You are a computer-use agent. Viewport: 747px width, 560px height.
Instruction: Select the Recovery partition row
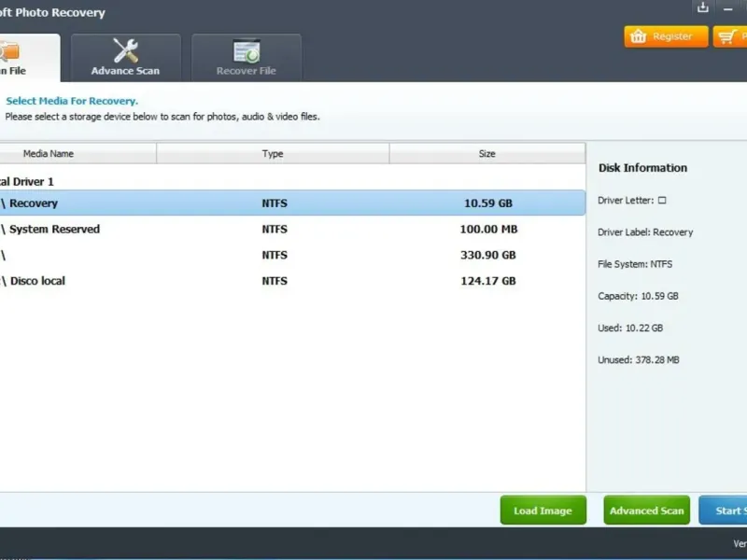pyautogui.click(x=292, y=203)
